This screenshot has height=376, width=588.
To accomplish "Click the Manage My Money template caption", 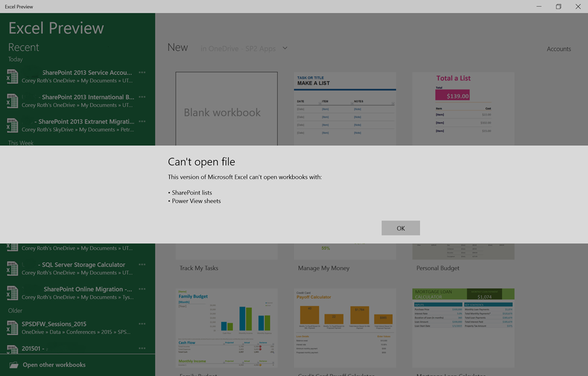I will [x=324, y=268].
